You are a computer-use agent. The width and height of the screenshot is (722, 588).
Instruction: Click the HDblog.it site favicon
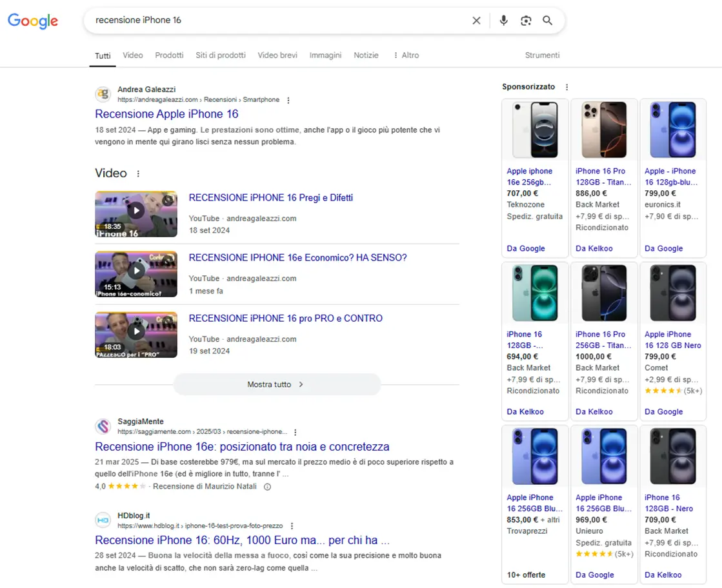click(x=103, y=520)
